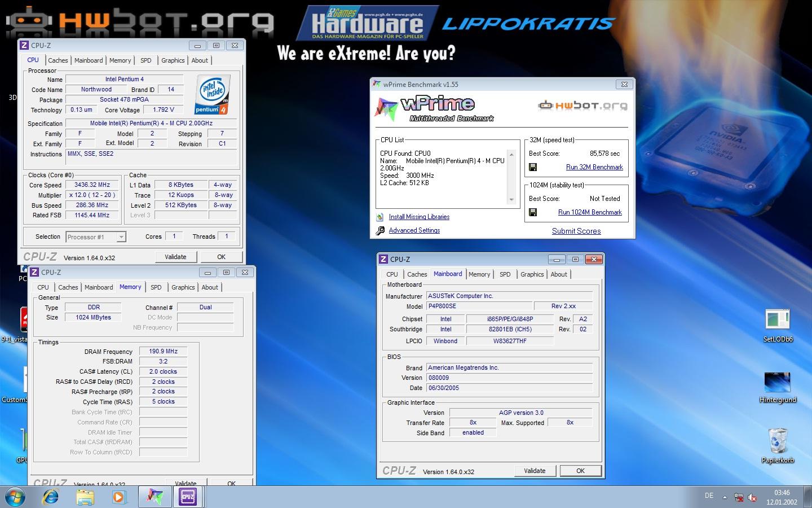Open the CPU tab in the Memory window

(43, 287)
